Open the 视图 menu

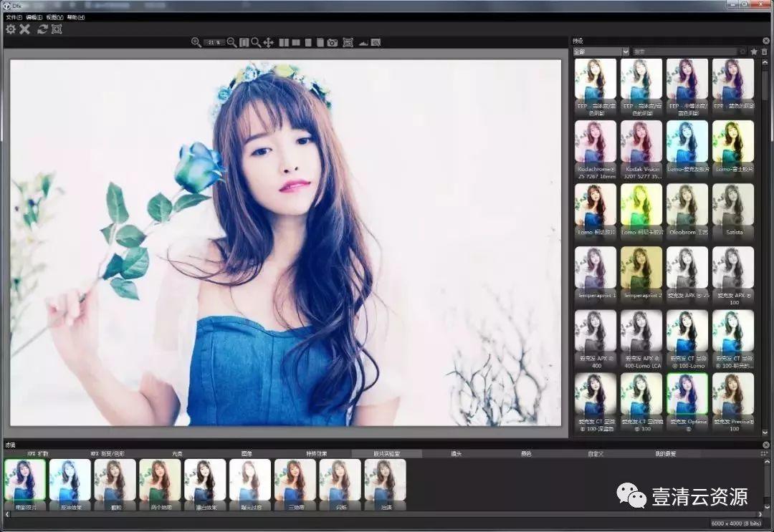point(54,17)
